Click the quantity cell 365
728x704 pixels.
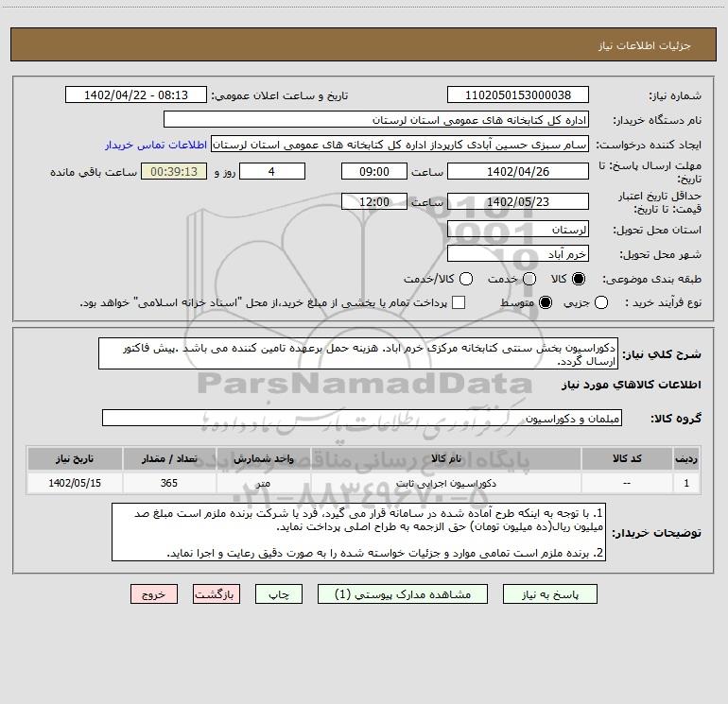point(169,483)
